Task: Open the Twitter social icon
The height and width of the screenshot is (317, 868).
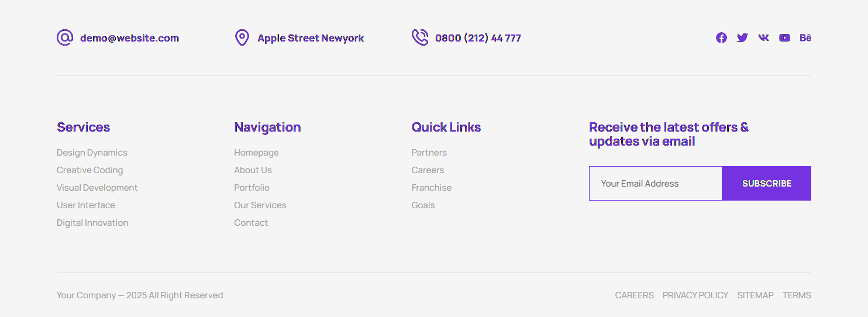Action: click(x=742, y=38)
